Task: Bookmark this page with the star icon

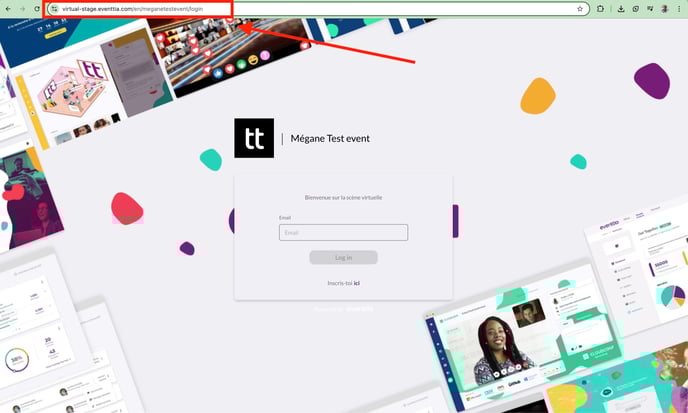Action: click(x=580, y=8)
